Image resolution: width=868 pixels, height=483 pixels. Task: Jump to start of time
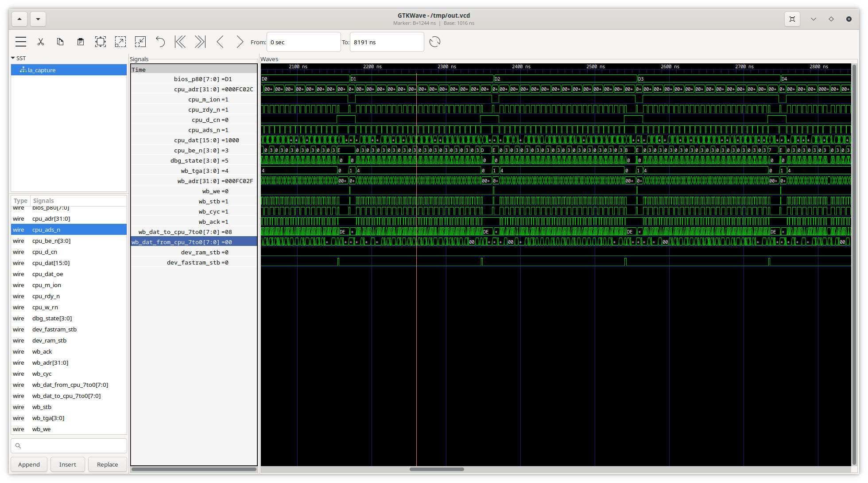click(x=180, y=42)
